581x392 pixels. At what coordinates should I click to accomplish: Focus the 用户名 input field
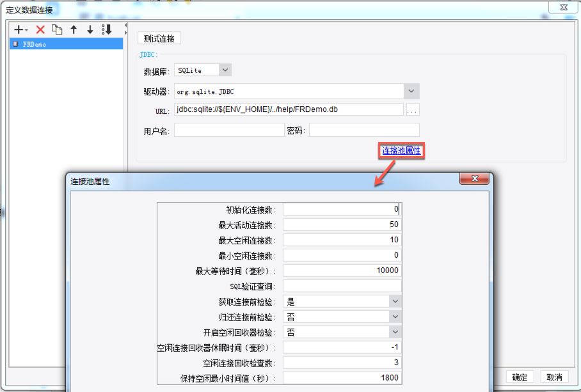coord(229,130)
